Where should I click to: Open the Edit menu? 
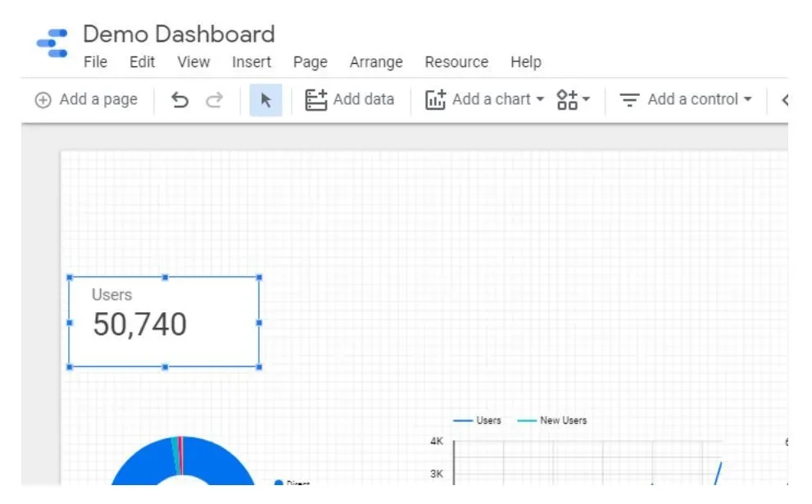point(142,62)
